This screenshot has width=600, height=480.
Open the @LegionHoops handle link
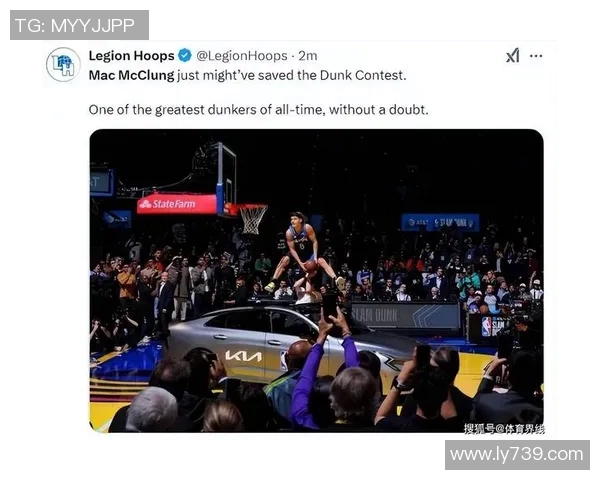point(242,56)
